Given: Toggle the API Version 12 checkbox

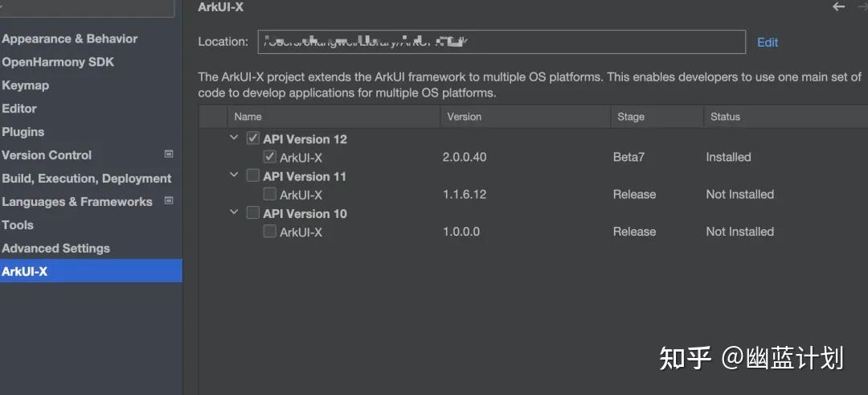Looking at the screenshot, I should point(253,138).
